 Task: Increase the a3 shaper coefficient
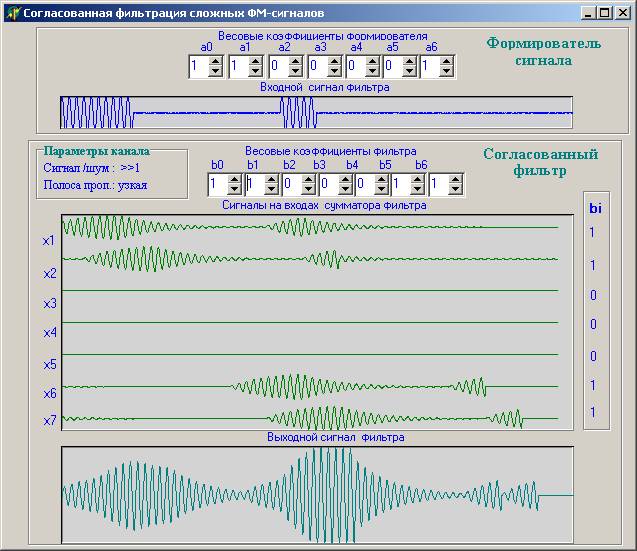(x=334, y=62)
